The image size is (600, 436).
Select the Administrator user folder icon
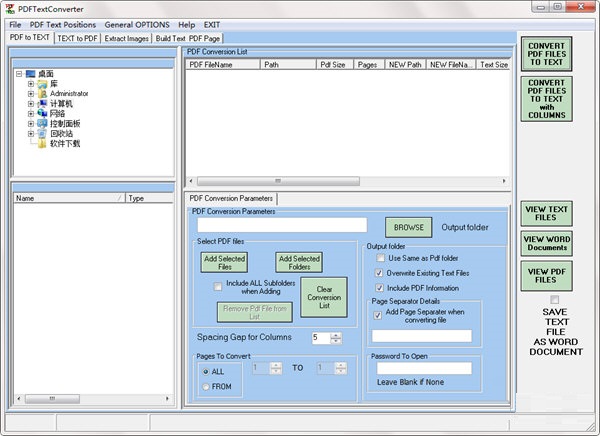pyautogui.click(x=42, y=94)
